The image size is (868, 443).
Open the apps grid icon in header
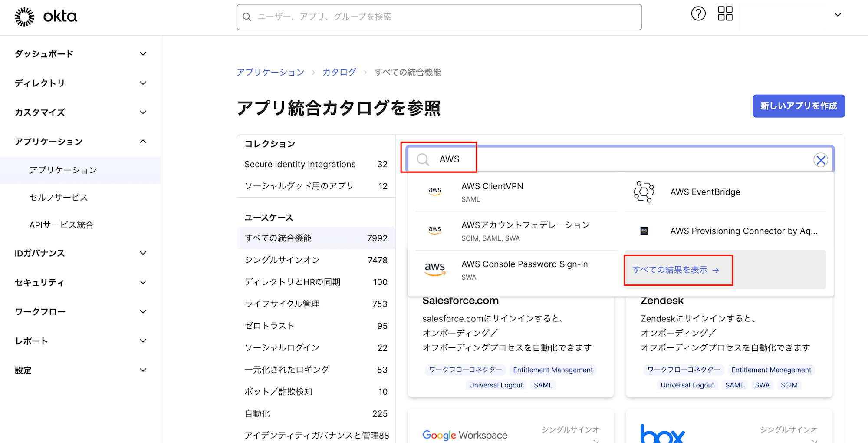725,14
